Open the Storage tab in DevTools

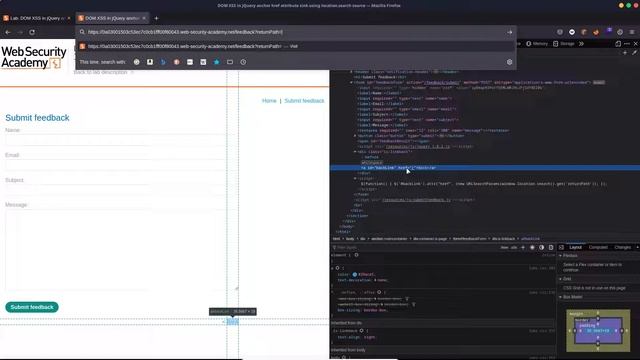tap(564, 44)
